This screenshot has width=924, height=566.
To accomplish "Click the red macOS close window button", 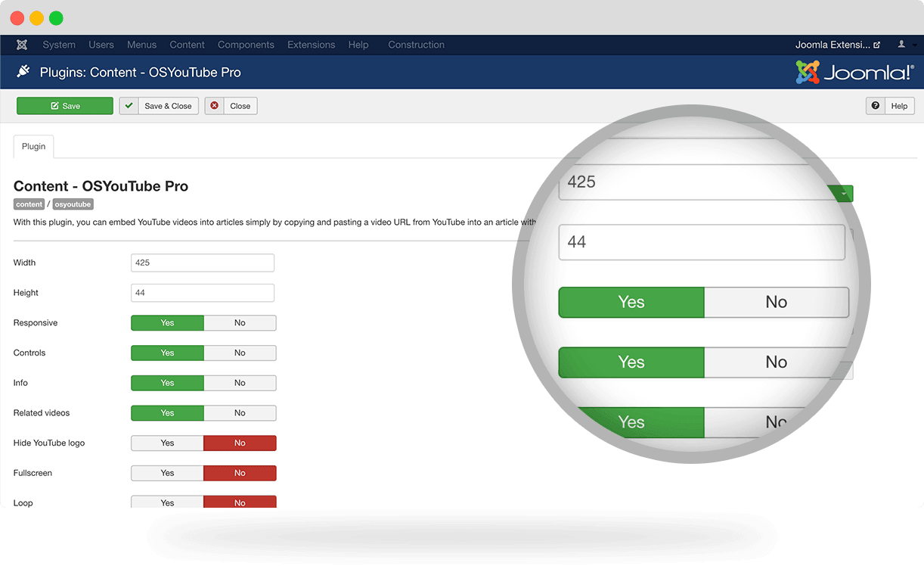I will coord(17,18).
